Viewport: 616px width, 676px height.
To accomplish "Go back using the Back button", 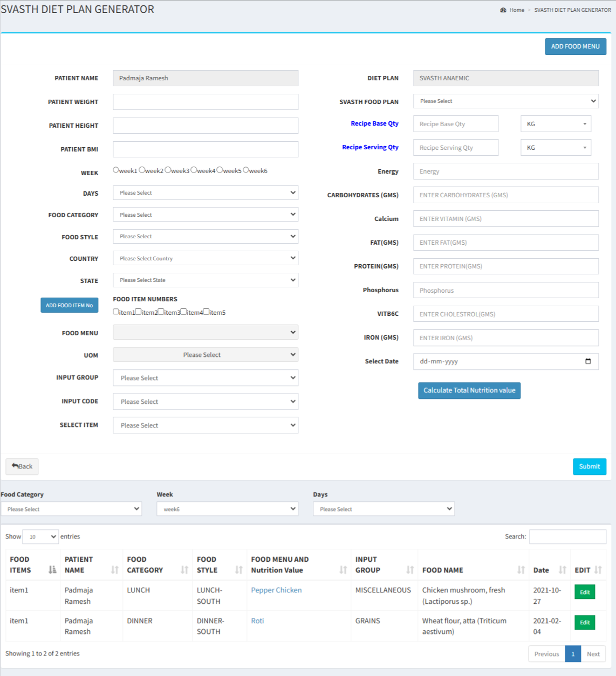I will click(22, 466).
